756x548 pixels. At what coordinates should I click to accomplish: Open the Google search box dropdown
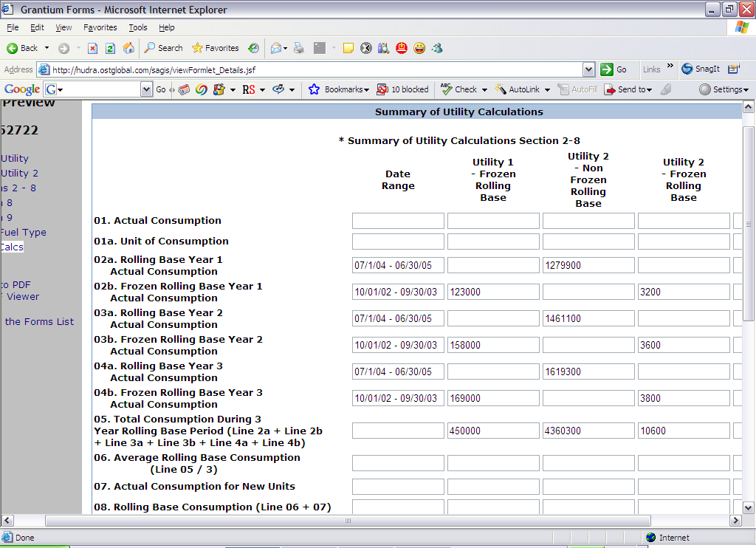pyautogui.click(x=146, y=89)
